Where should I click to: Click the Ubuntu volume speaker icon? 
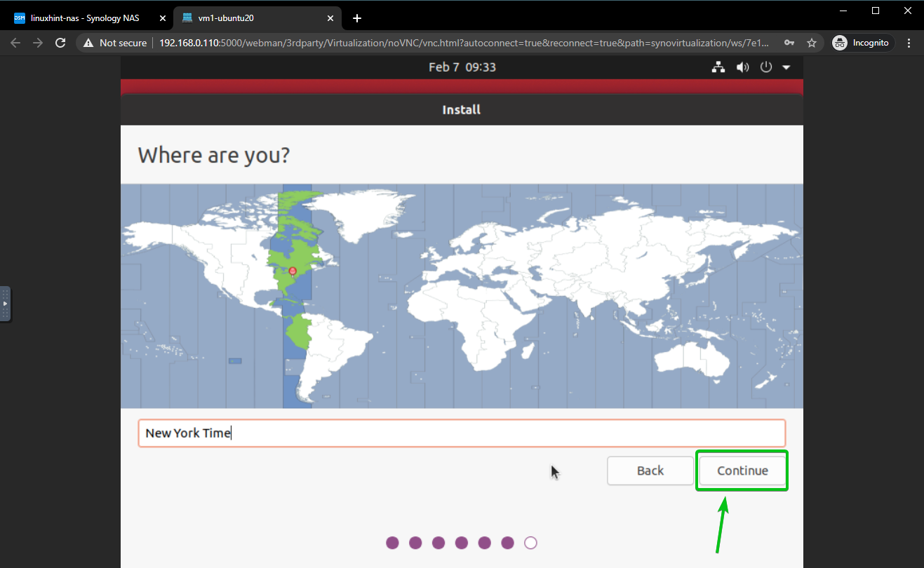(742, 67)
